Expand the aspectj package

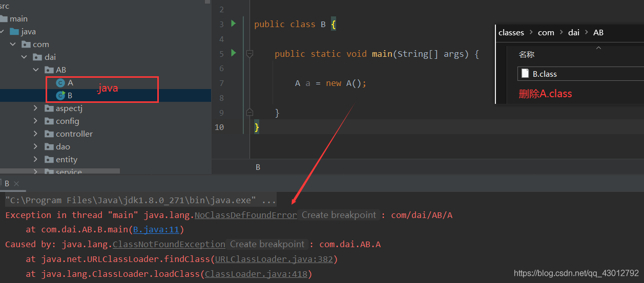click(35, 108)
